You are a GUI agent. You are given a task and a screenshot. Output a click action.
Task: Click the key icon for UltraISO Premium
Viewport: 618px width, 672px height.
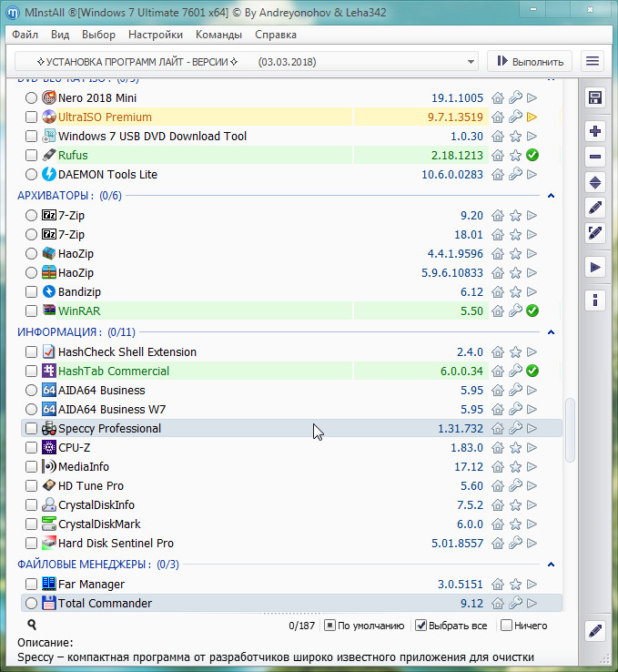coord(515,117)
